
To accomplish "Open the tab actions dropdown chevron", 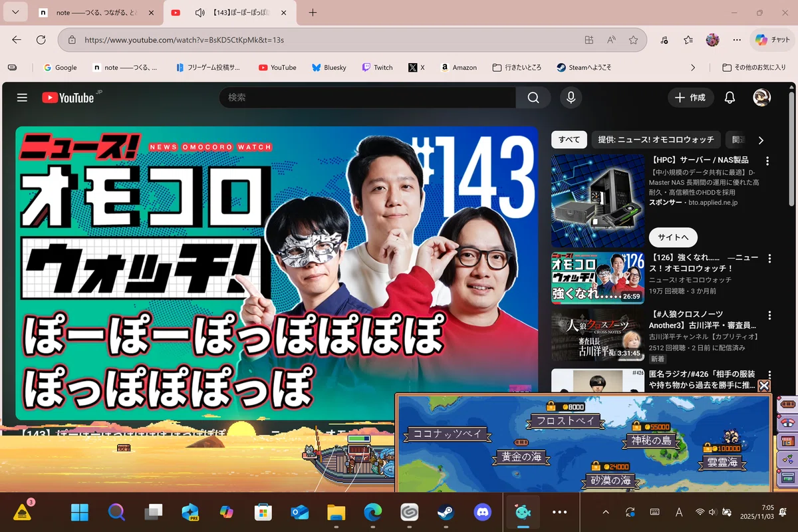I will (15, 13).
